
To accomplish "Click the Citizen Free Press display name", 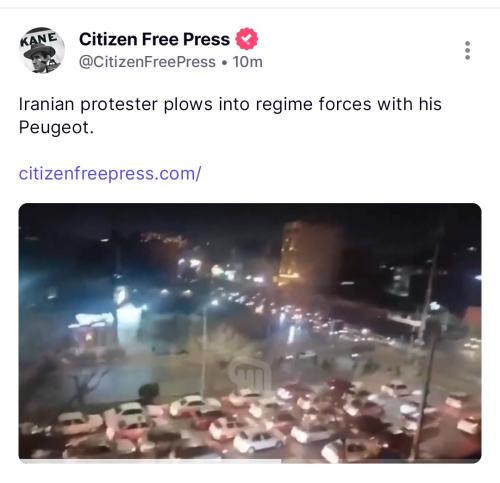I will tap(154, 39).
